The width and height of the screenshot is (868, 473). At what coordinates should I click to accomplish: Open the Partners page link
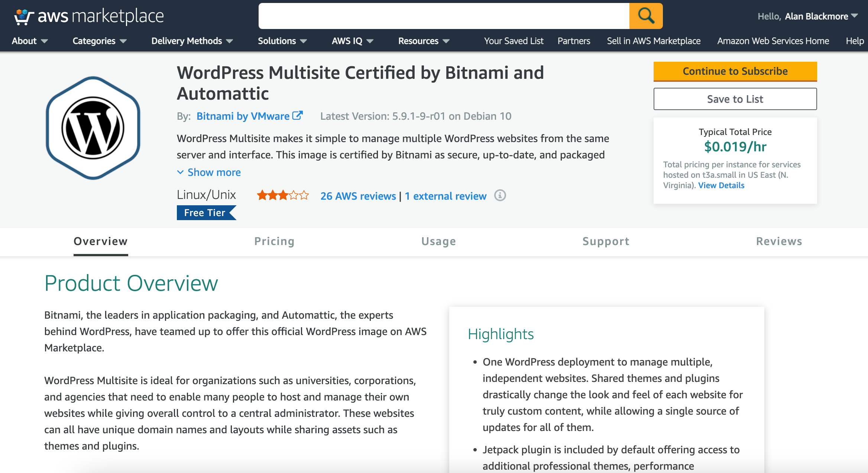coord(574,41)
